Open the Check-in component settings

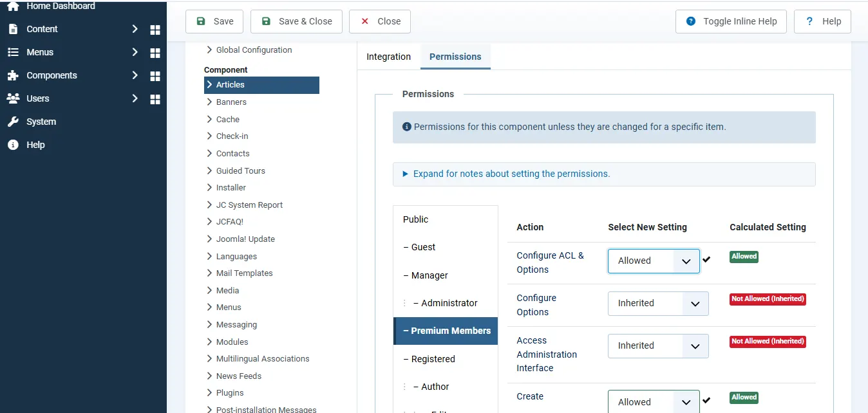tap(232, 136)
